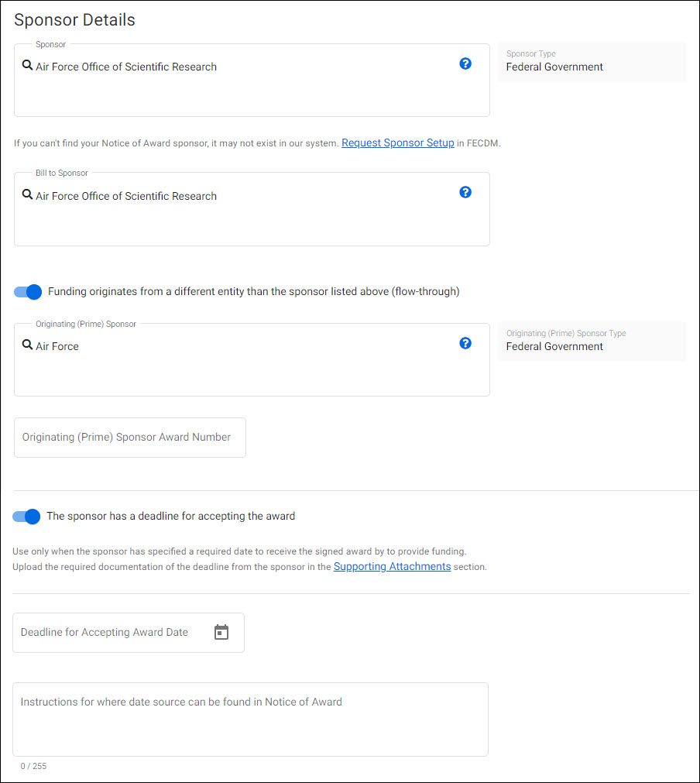Screen dimensions: 700x783
Task: Disable the flow-through funding toggle
Action: coord(26,292)
